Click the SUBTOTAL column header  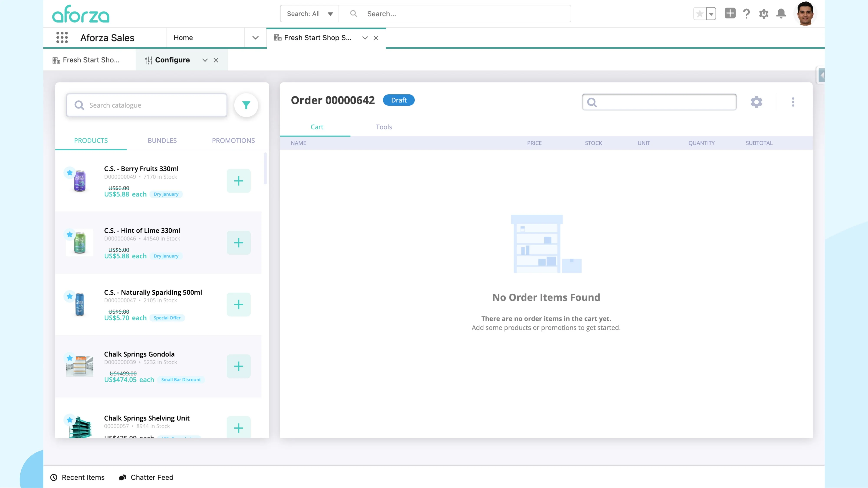pos(759,143)
